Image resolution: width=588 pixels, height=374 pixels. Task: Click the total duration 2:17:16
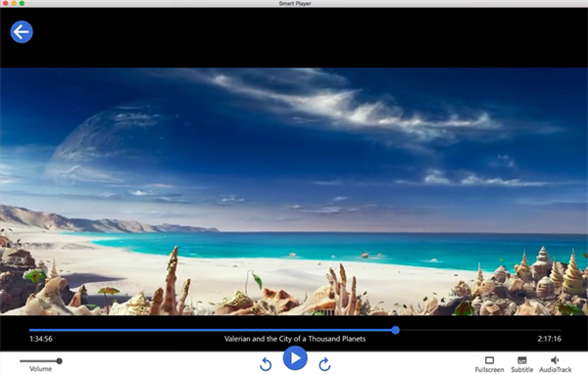pos(550,339)
